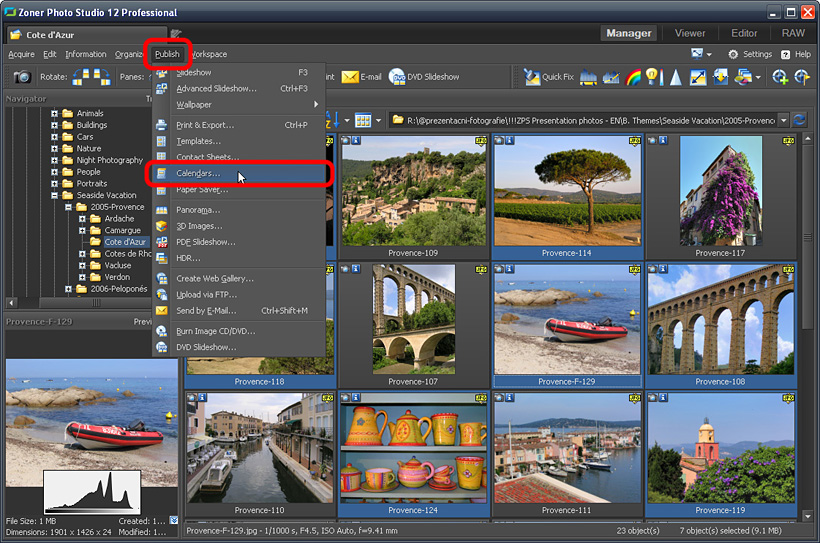Select the Vacluse folder in tree
Screen dimensions: 820x543
tap(118, 265)
